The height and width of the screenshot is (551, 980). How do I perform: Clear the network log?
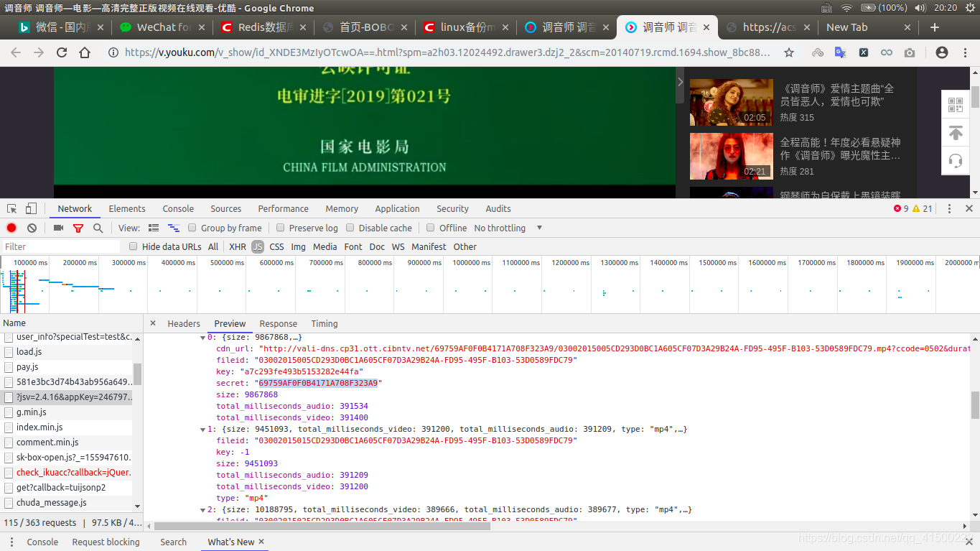tap(32, 228)
